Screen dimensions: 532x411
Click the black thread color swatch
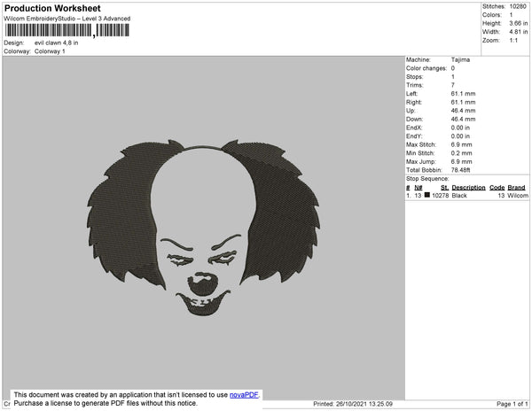pyautogui.click(x=427, y=195)
